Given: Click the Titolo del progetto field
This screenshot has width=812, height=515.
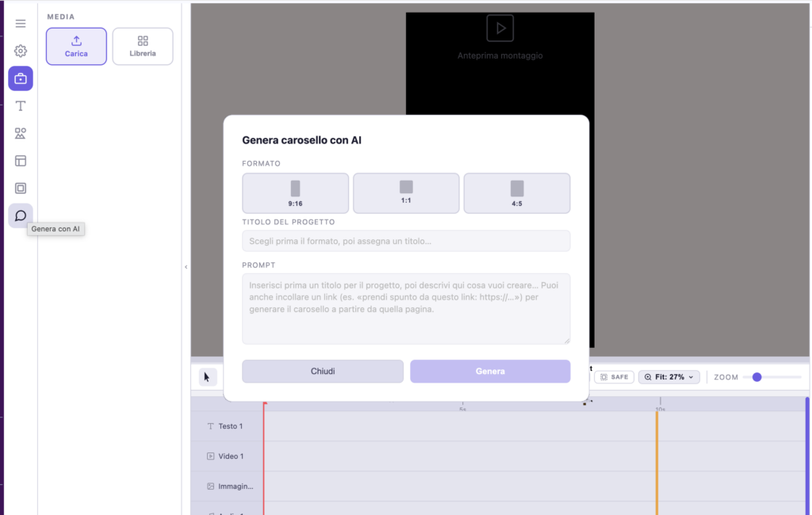Looking at the screenshot, I should 406,241.
